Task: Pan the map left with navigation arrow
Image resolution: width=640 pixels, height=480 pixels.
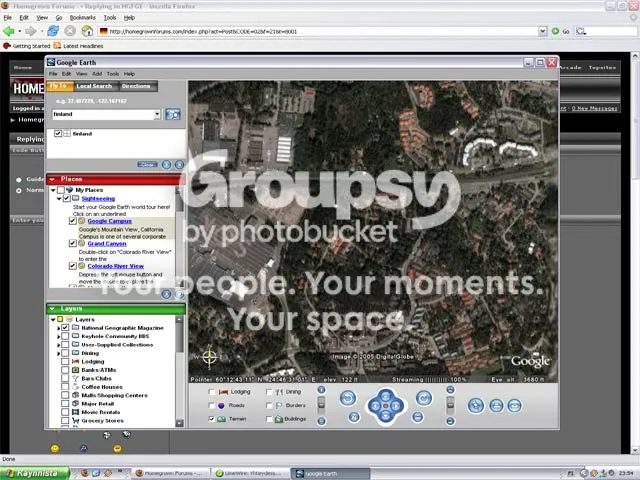Action: (375, 406)
